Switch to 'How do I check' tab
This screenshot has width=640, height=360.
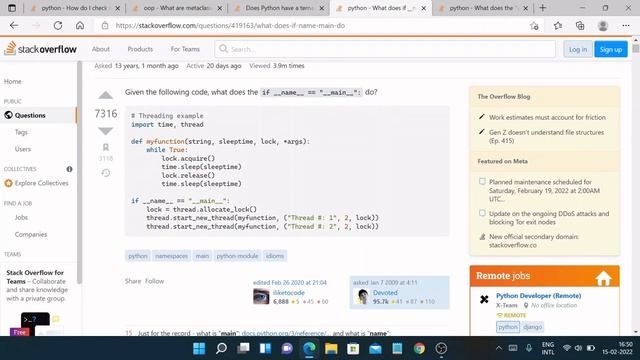tap(74, 8)
